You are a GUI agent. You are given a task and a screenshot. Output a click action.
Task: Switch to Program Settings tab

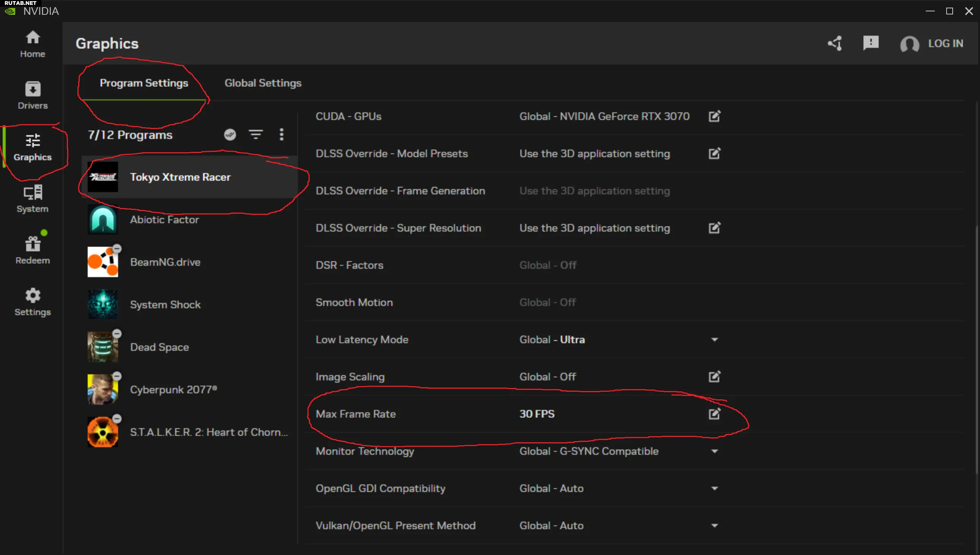click(x=143, y=83)
